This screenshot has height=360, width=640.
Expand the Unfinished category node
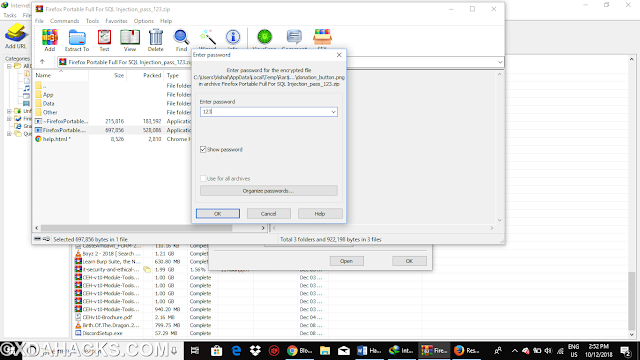(9, 111)
